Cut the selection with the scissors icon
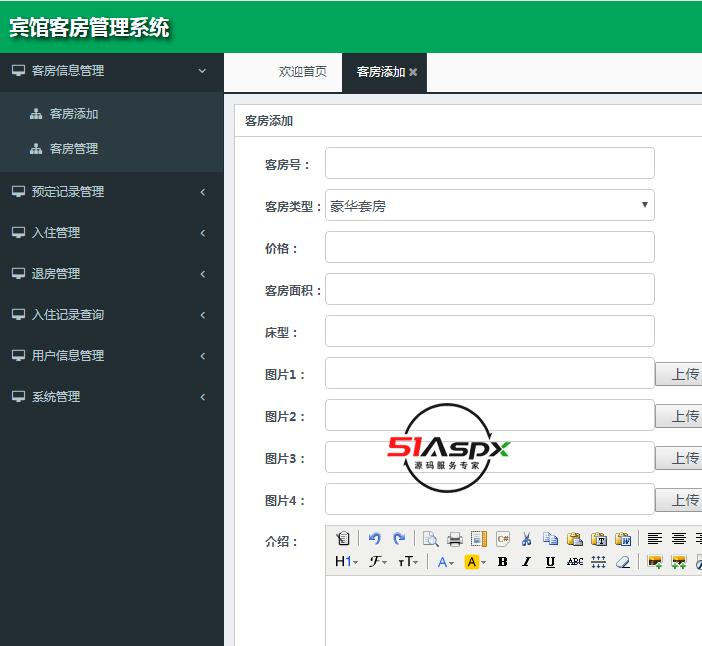Screen dimensions: 702x646 click(x=526, y=539)
